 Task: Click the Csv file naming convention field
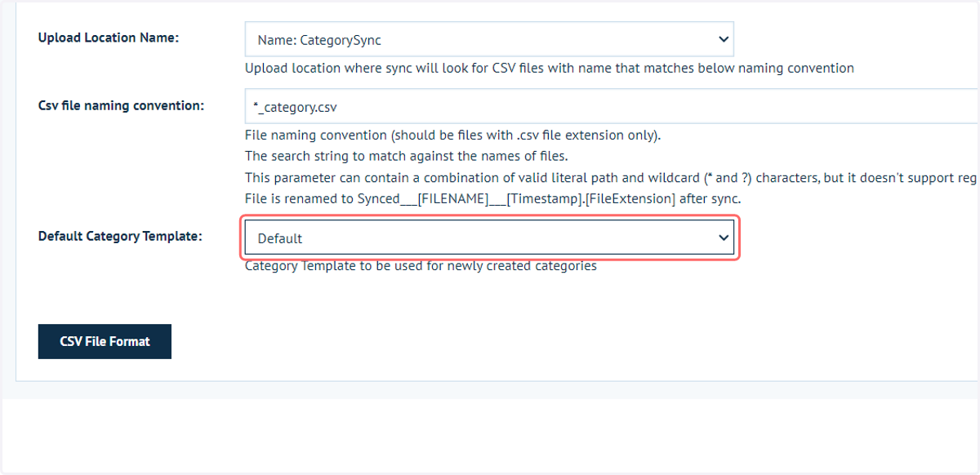612,106
